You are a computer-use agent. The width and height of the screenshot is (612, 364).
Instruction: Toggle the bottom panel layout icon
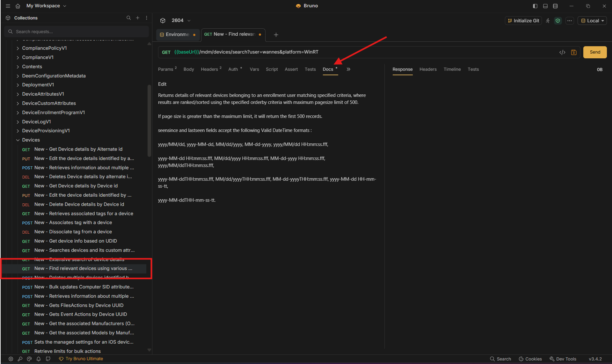[x=545, y=6]
